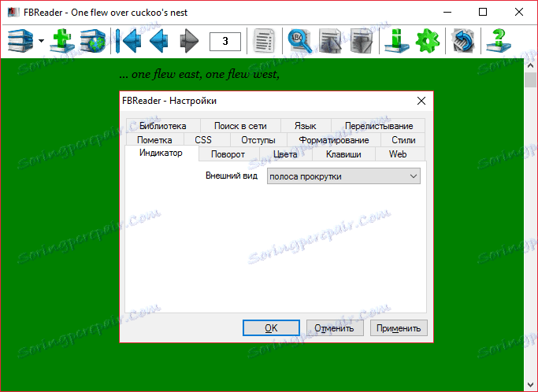Switch to the Стили tab
This screenshot has width=538, height=392.
click(x=403, y=140)
